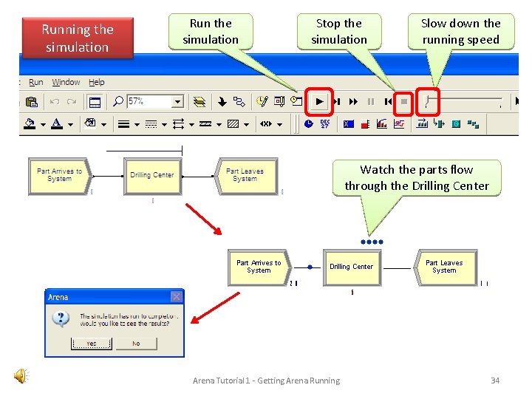
Task: Click the animation speed slider thumb
Action: tap(428, 100)
